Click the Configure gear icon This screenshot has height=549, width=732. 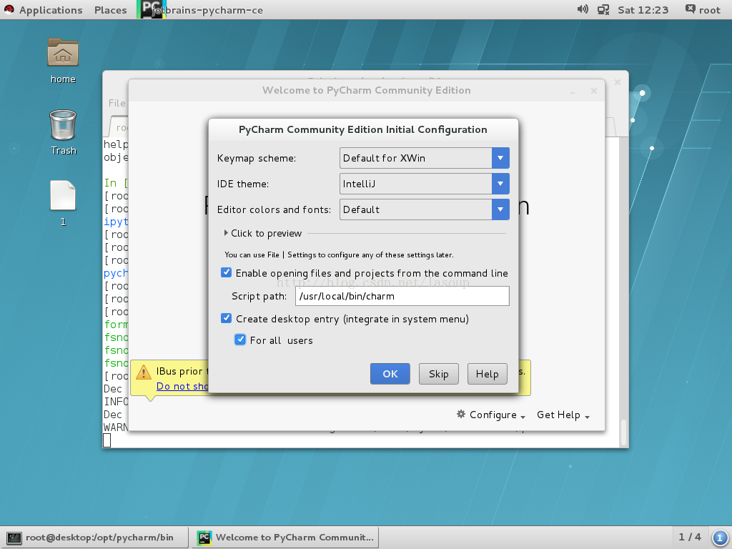pyautogui.click(x=461, y=414)
